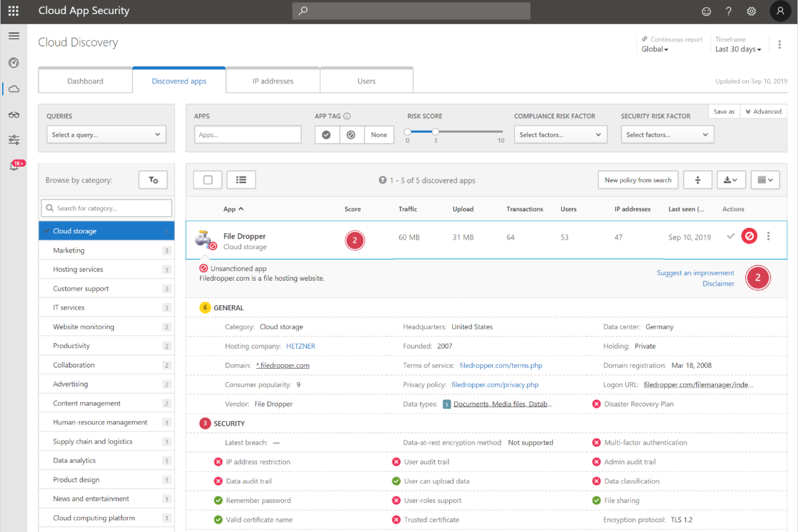Filter by sanctioned app tag
Viewport: 798px width, 532px height.
tap(327, 134)
